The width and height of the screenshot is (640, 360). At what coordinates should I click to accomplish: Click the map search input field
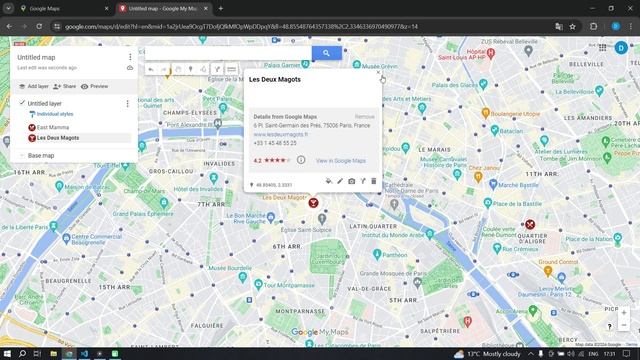coord(229,53)
